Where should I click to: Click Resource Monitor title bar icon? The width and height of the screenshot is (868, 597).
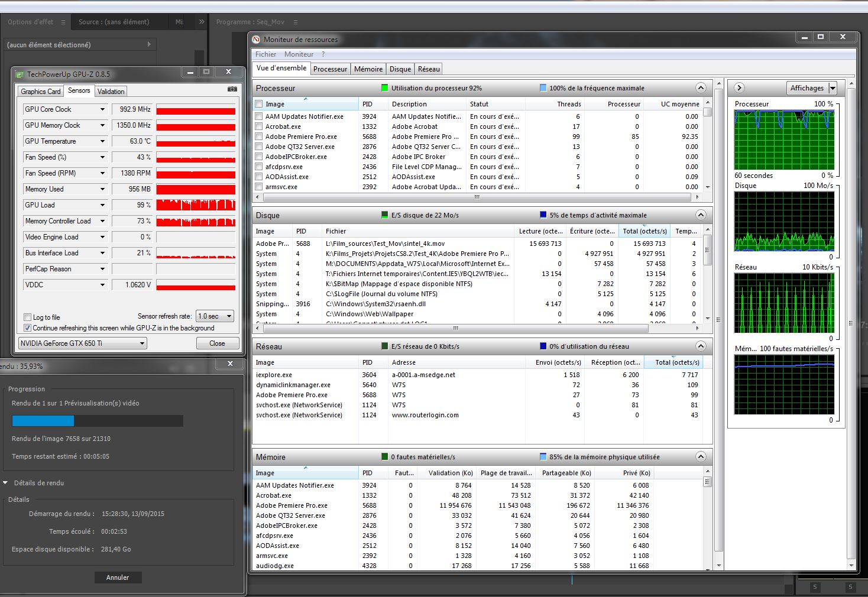256,40
